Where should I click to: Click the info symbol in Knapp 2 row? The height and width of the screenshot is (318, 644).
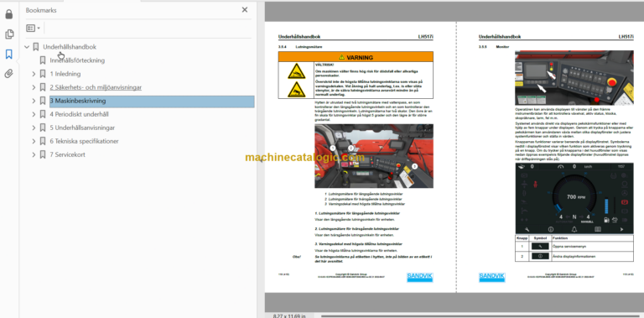(540, 256)
